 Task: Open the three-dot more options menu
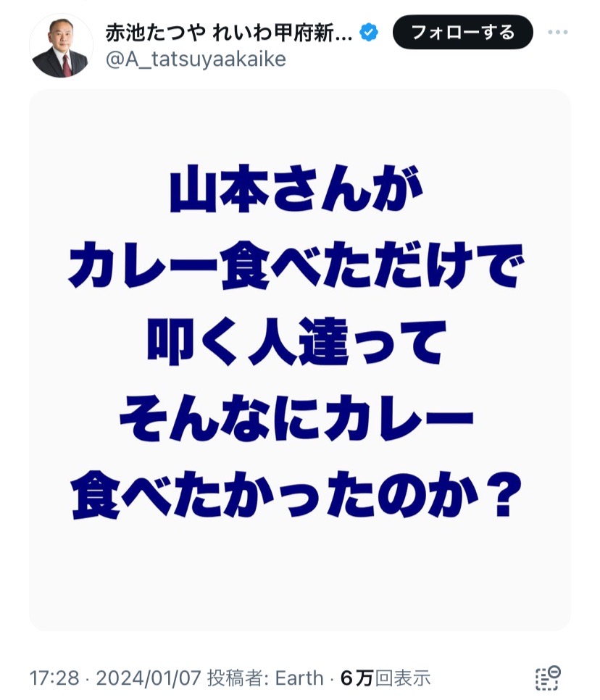pyautogui.click(x=557, y=32)
